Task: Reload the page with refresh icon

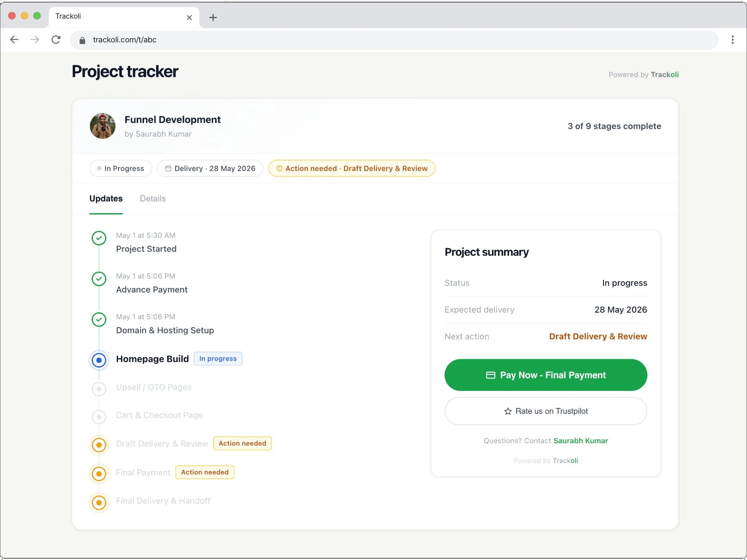Action: (56, 40)
